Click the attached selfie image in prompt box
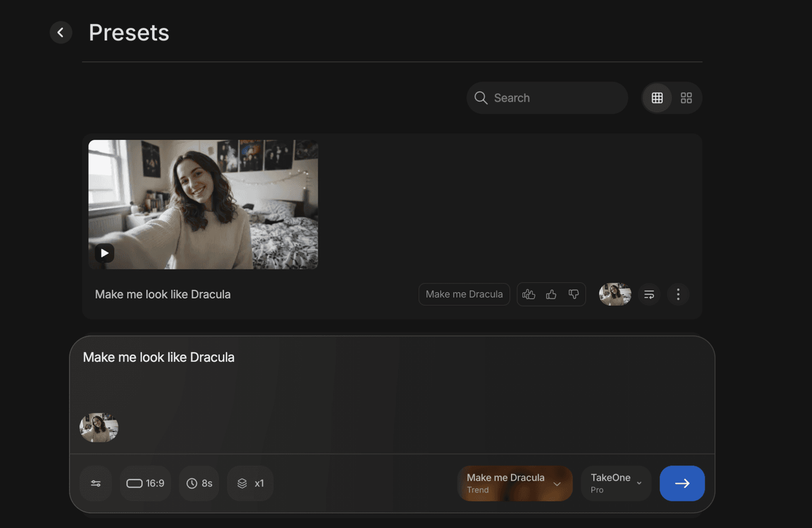Screen dimensions: 812x528 pyautogui.click(x=99, y=428)
